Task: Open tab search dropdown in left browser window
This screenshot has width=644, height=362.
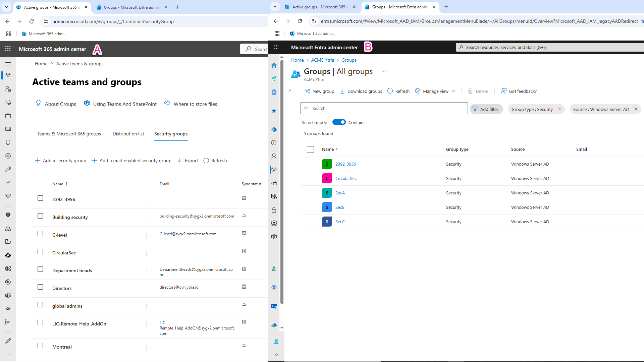Action: coord(7,7)
